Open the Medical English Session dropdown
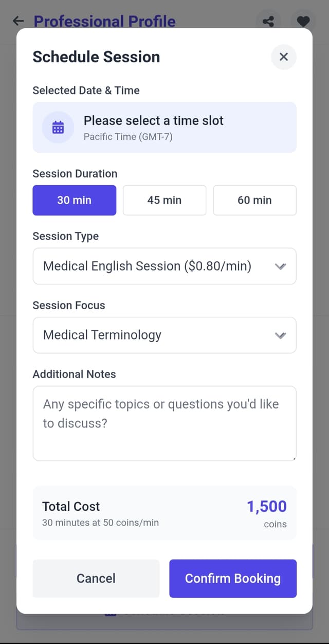 click(x=164, y=266)
